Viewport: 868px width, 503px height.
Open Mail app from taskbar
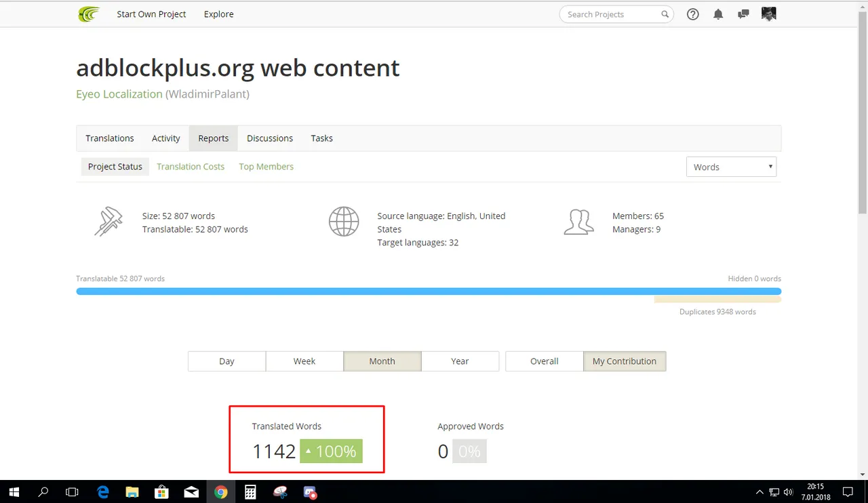click(x=191, y=492)
